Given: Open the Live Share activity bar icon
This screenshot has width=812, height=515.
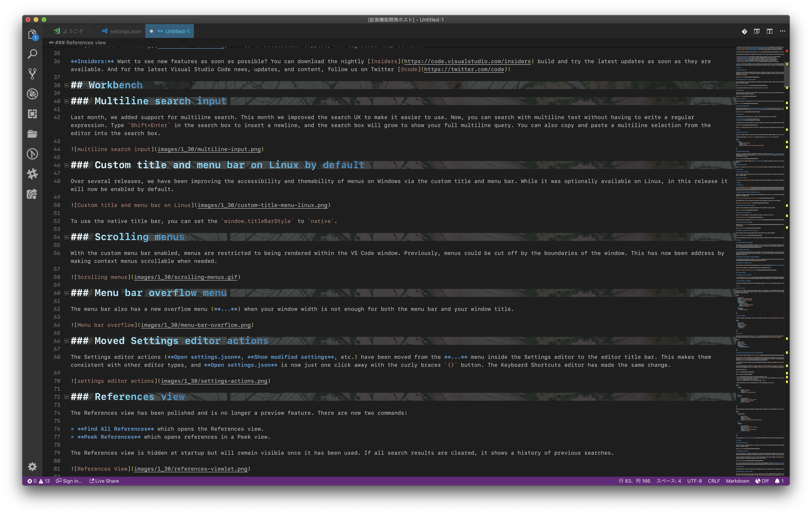Looking at the screenshot, I should click(x=32, y=194).
